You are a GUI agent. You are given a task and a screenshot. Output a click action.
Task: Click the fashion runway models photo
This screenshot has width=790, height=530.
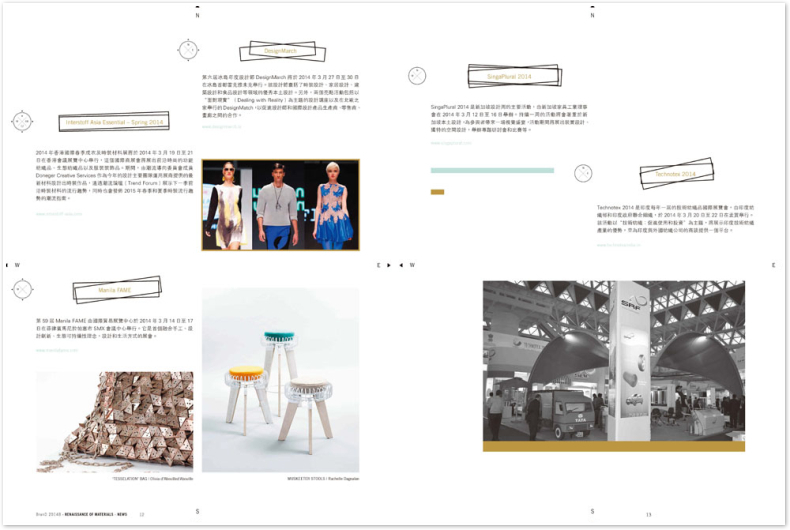281,205
